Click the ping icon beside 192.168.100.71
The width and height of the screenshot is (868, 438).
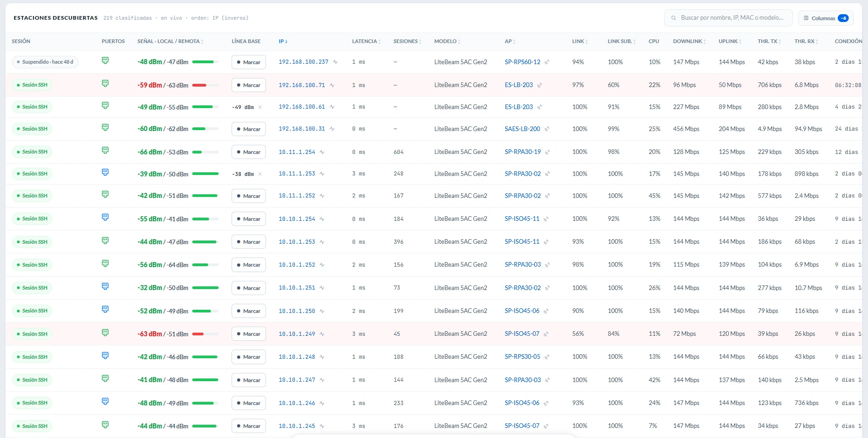coord(332,85)
